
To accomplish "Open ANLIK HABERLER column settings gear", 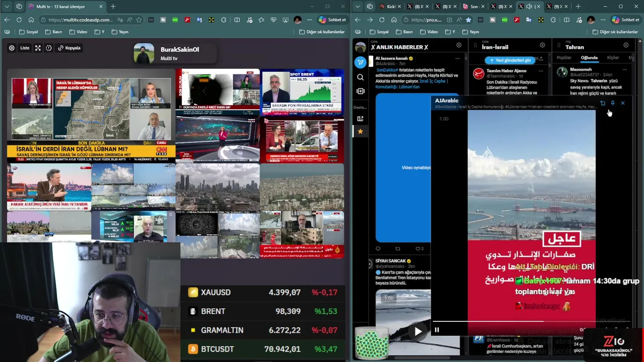I will tap(459, 45).
